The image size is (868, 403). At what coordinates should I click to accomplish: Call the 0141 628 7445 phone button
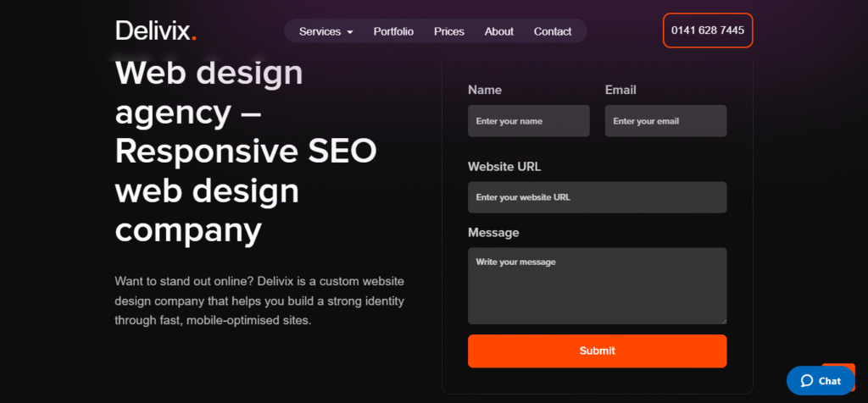pyautogui.click(x=707, y=30)
